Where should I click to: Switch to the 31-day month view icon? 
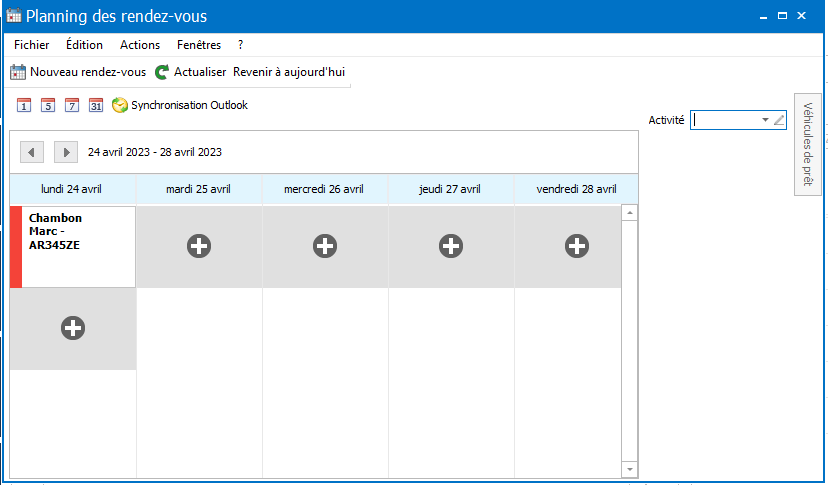[x=96, y=105]
